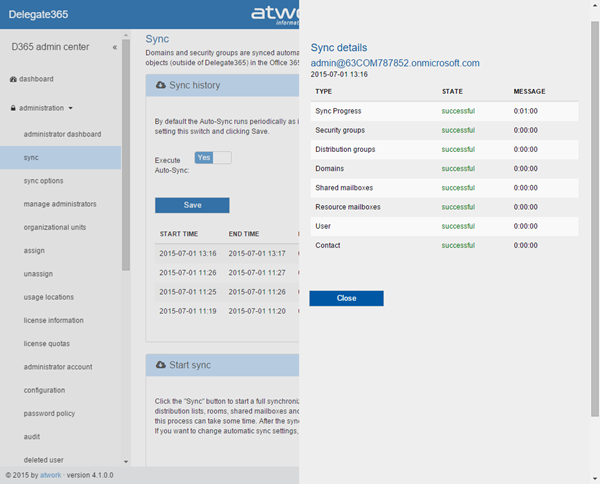Open configuration page
Screen dimensions: 600x484
click(44, 390)
